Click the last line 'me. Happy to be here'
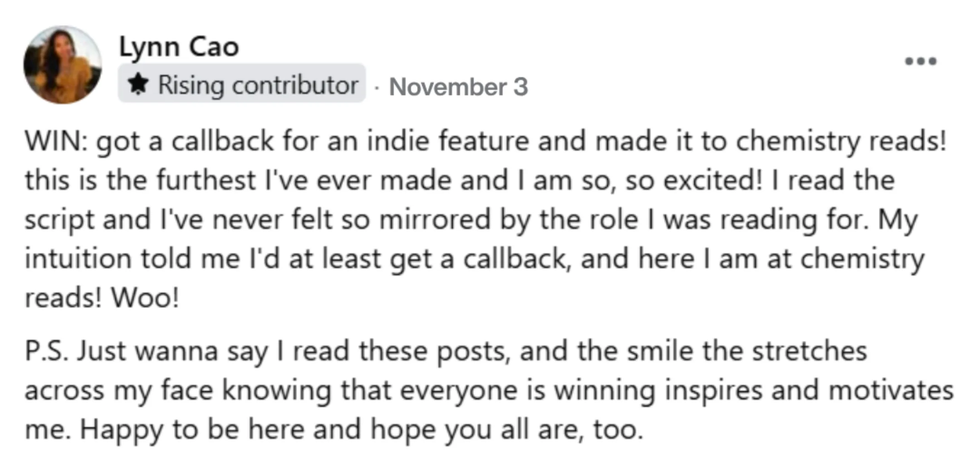 pyautogui.click(x=334, y=430)
